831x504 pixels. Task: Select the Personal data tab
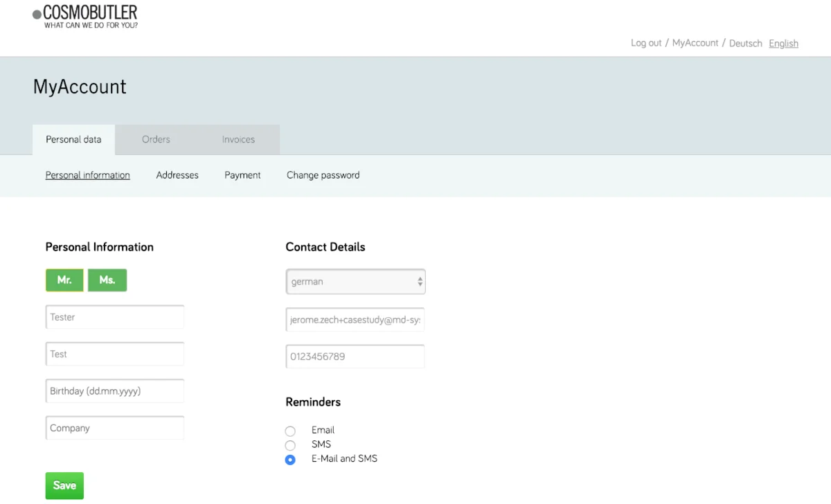[x=73, y=139]
